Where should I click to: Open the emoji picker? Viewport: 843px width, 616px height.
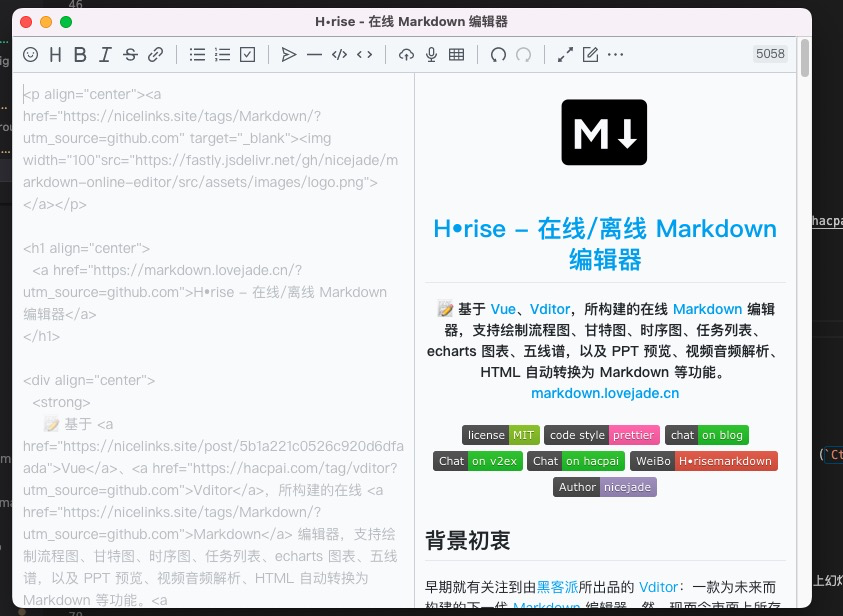click(x=31, y=55)
